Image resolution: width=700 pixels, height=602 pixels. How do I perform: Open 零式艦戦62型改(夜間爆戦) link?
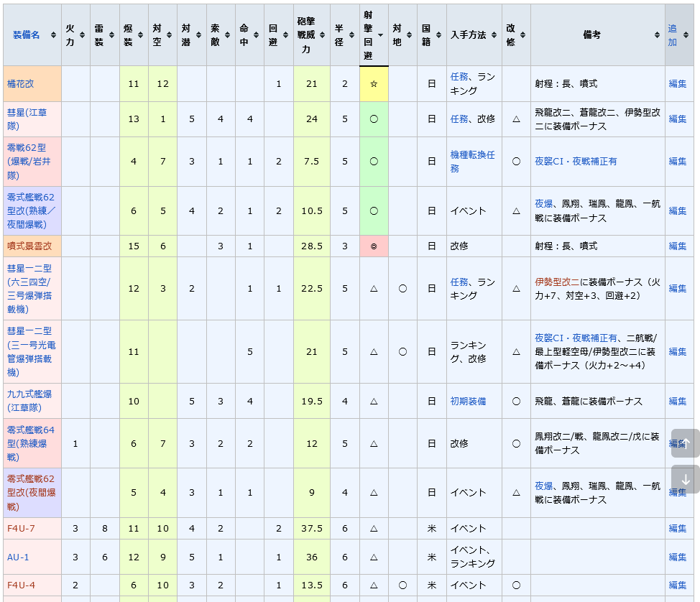click(x=31, y=493)
